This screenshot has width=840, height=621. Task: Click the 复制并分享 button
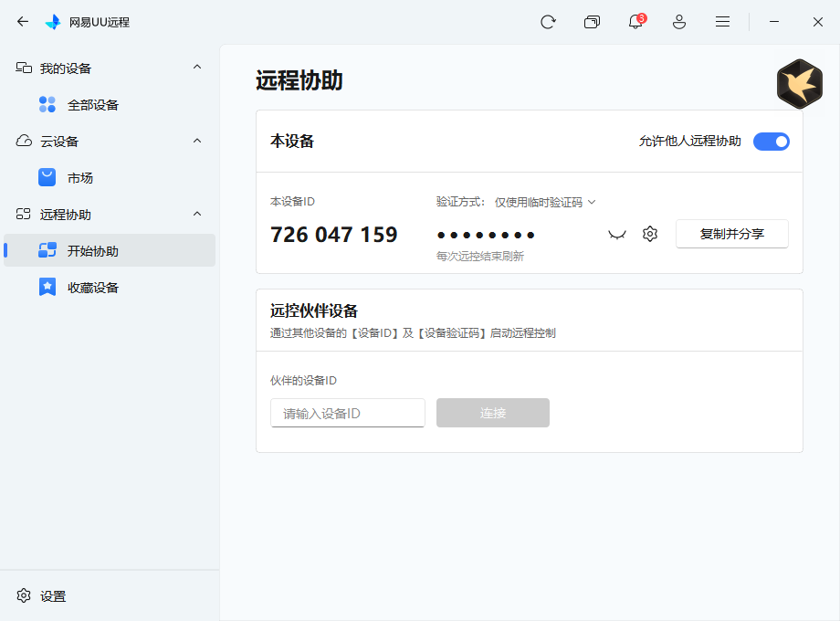tap(731, 234)
